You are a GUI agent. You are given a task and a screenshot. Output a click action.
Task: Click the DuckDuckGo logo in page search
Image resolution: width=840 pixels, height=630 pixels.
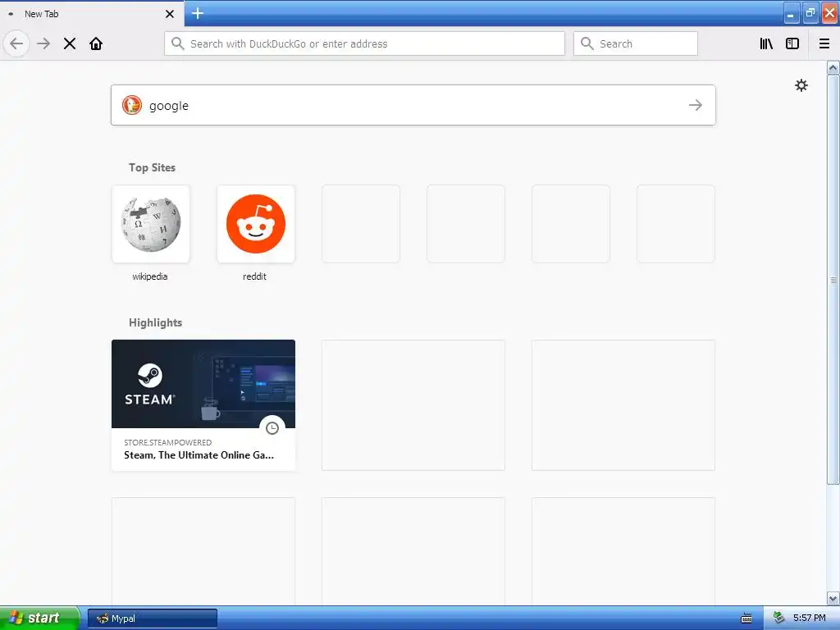coord(132,105)
